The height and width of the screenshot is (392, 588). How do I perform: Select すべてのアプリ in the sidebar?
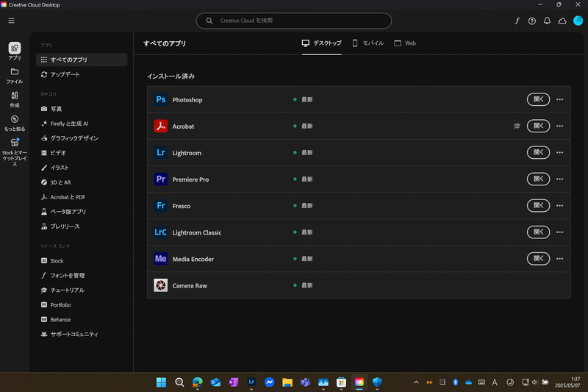pyautogui.click(x=82, y=60)
